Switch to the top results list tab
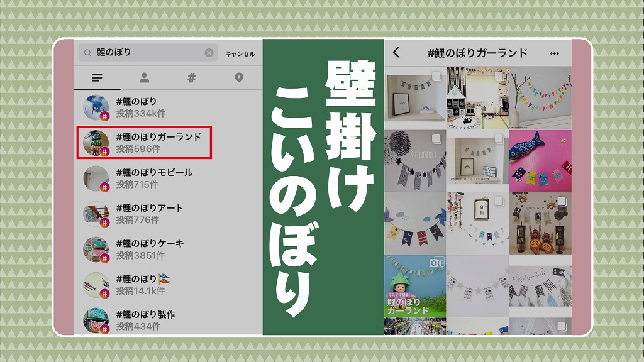This screenshot has width=644, height=362. point(97,77)
